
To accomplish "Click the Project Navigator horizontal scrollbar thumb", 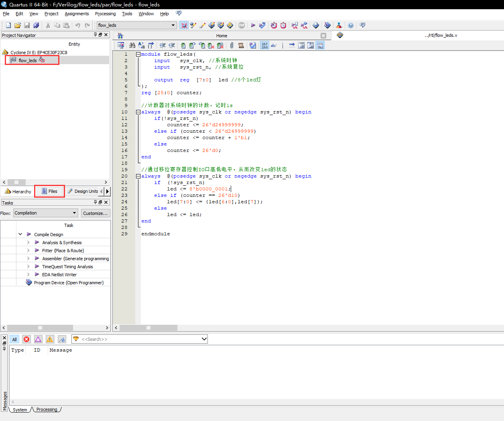I will click(16, 182).
